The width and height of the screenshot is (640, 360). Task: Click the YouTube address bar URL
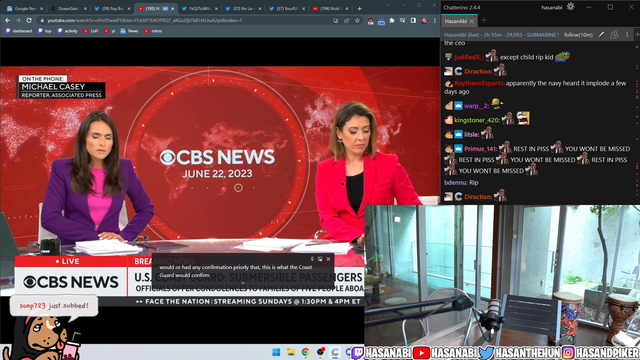pyautogui.click(x=144, y=20)
